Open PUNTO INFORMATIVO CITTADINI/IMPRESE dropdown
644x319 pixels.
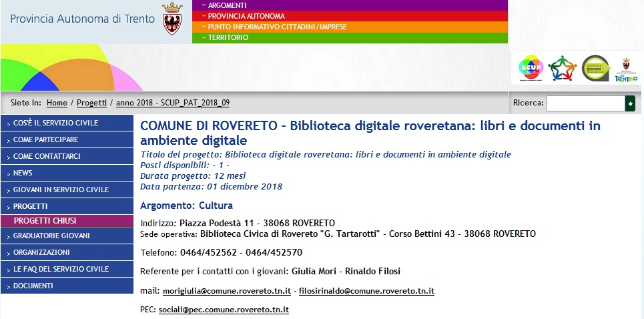pos(350,27)
